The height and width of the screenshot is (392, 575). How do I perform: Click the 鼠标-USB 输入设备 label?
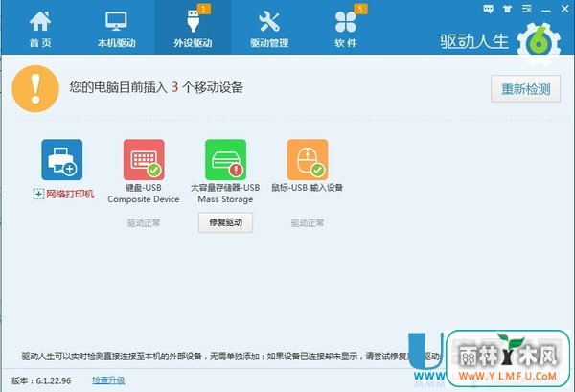[x=308, y=188]
